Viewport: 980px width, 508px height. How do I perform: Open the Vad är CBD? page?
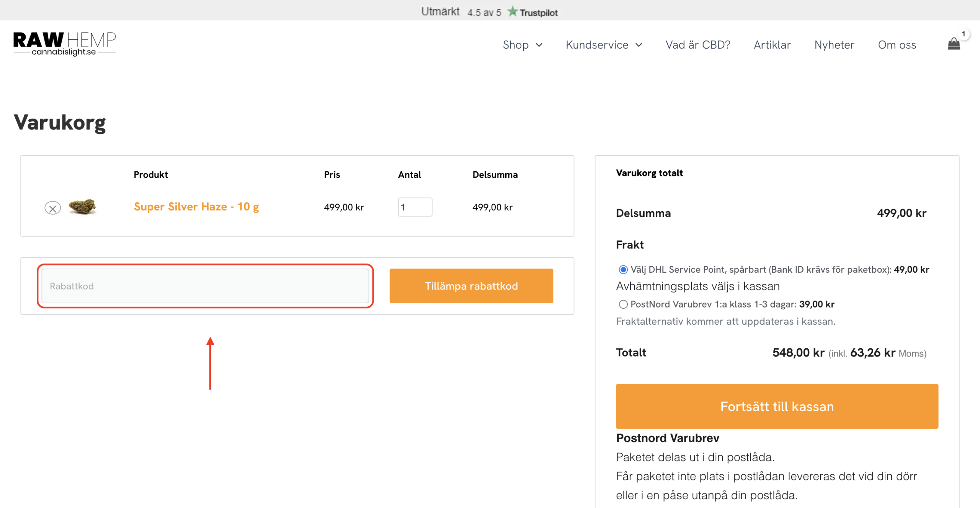[697, 45]
